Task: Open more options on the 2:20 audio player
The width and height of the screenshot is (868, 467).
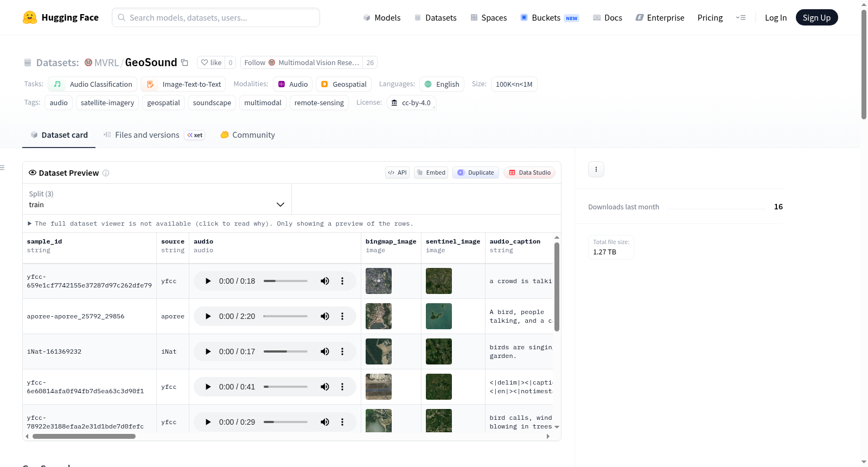Action: (x=342, y=316)
